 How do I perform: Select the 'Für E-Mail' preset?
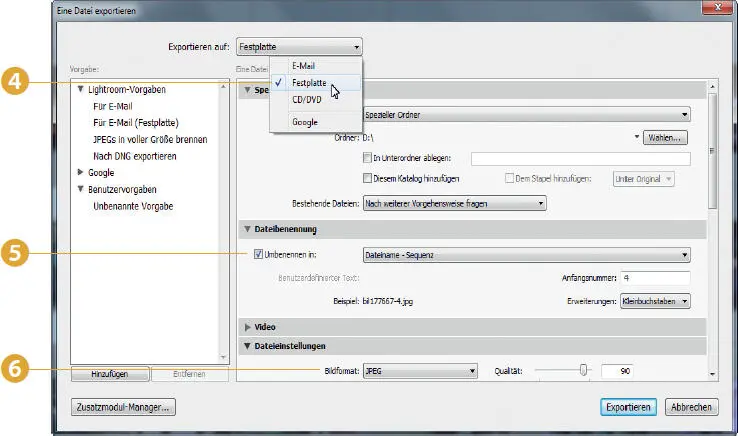click(112, 106)
